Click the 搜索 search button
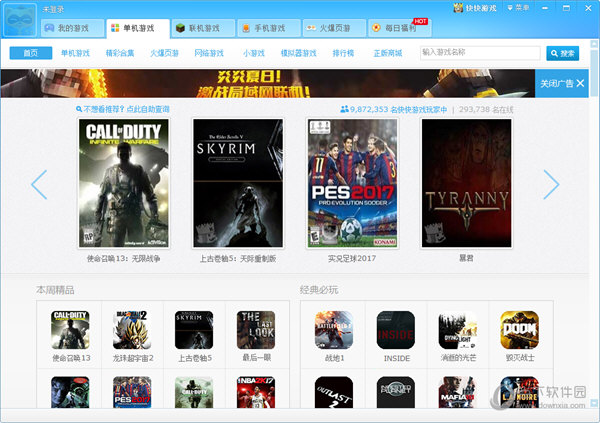600x423 pixels. [562, 52]
